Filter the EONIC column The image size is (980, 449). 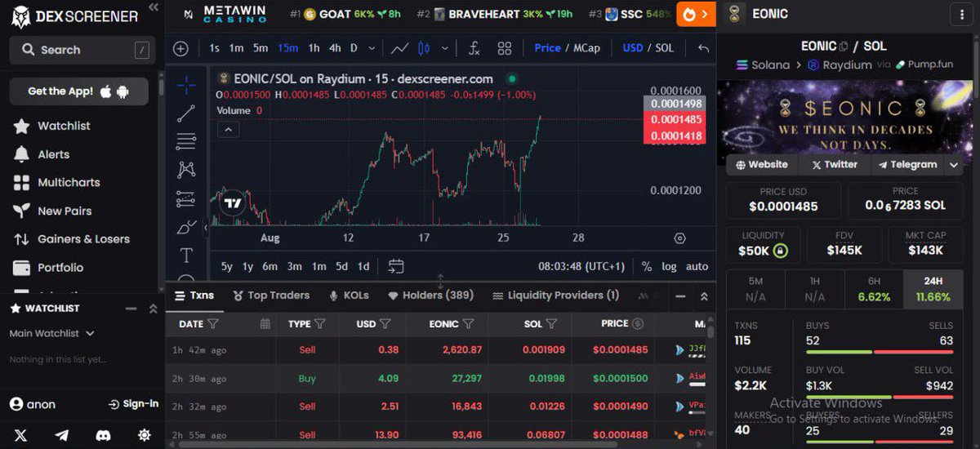[x=468, y=324]
